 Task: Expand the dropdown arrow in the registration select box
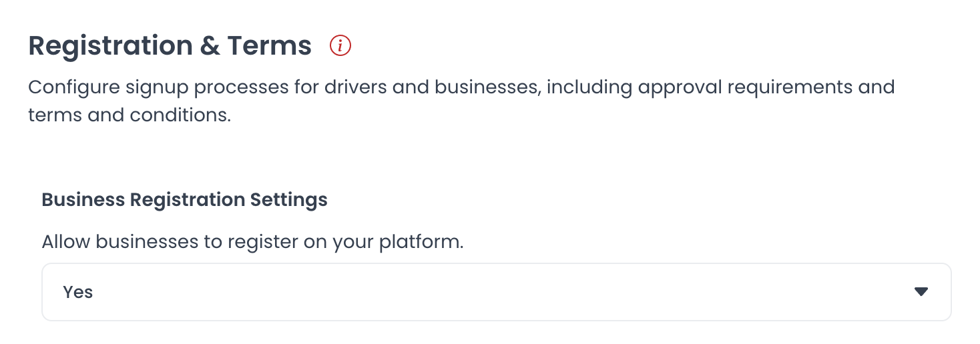point(921,292)
